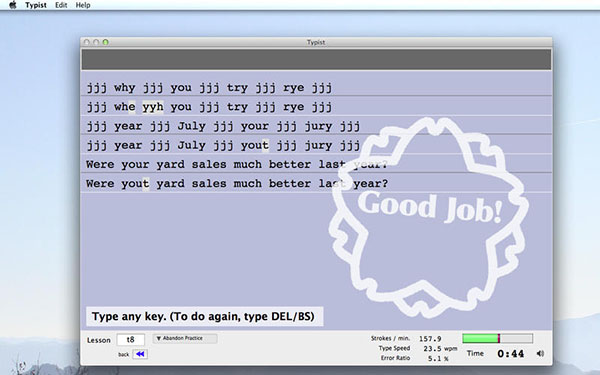
Task: Open the Help menu
Action: (x=83, y=5)
